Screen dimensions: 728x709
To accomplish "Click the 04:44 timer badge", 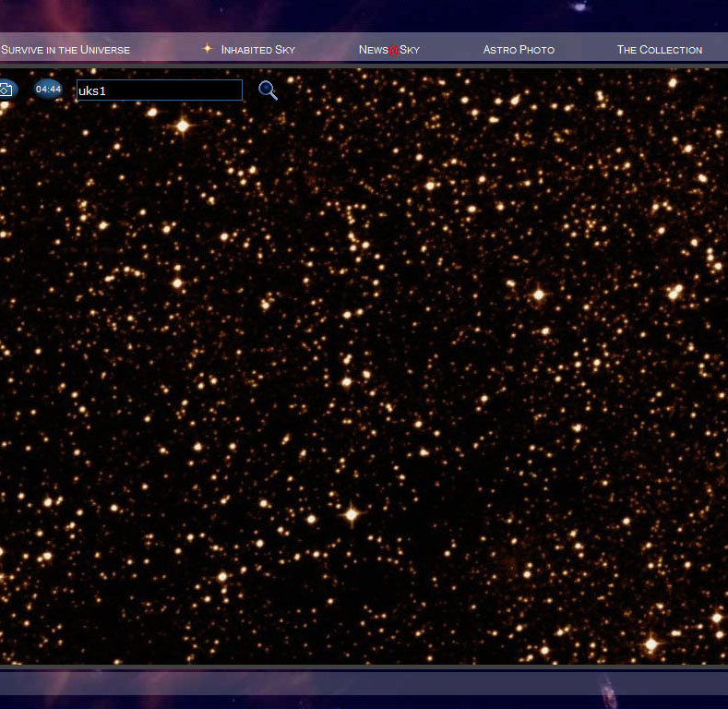I will point(48,90).
